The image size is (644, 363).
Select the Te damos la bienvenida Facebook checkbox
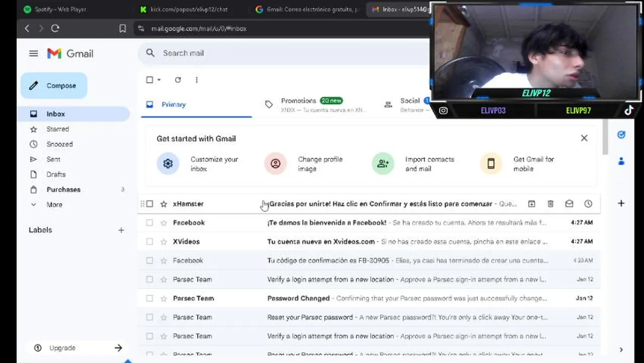(150, 223)
